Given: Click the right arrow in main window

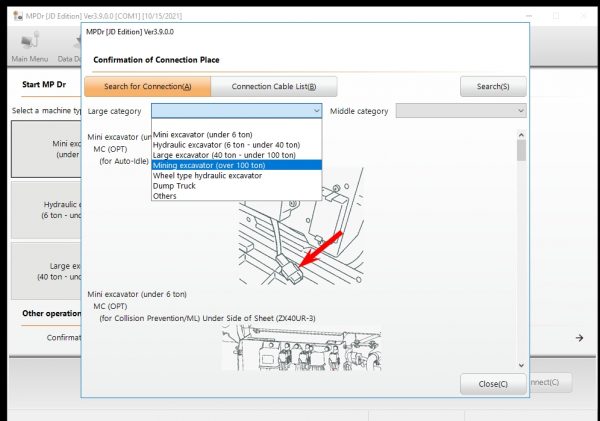Looking at the screenshot, I should [579, 338].
